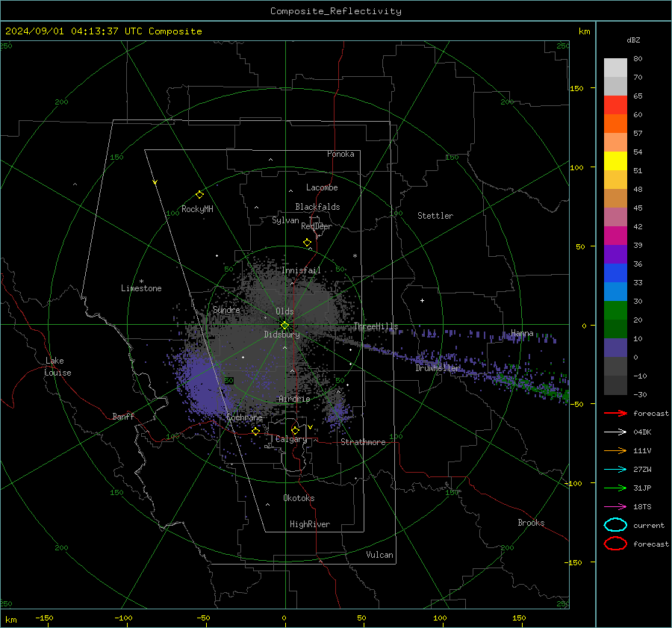Click the Lake Louise label
Image resolution: width=672 pixels, height=628 pixels.
(x=57, y=367)
